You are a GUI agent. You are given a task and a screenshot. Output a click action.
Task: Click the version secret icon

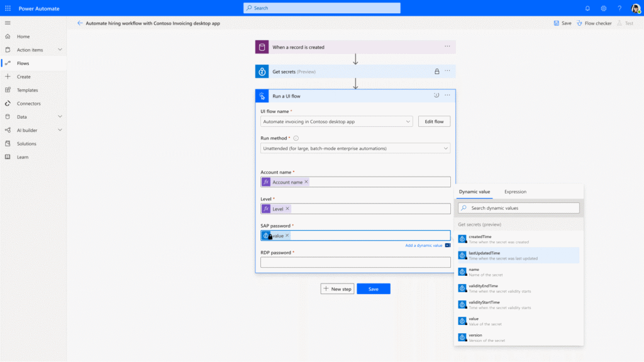click(462, 337)
